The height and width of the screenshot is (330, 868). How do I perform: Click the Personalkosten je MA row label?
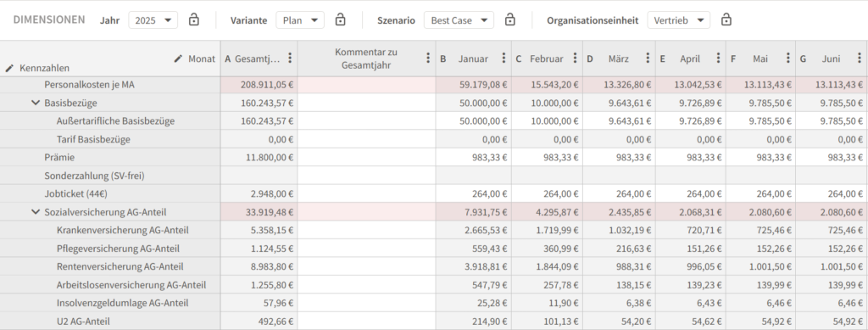(89, 85)
